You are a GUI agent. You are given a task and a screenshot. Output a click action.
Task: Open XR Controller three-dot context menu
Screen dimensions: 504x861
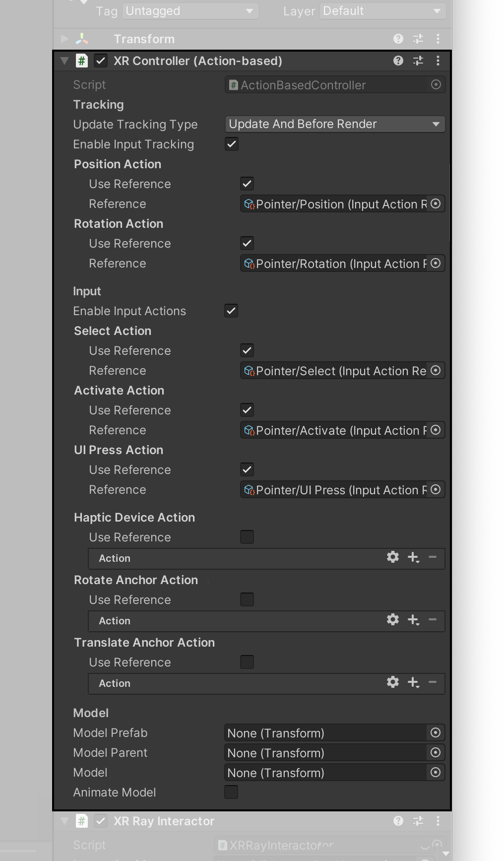438,61
